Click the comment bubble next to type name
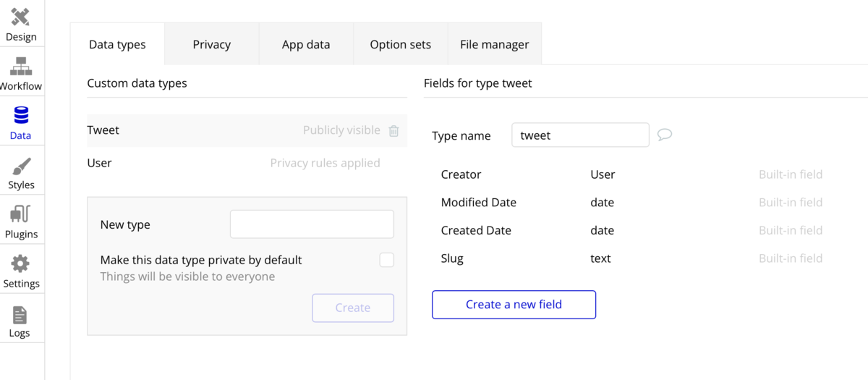This screenshot has width=868, height=380. 665,135
